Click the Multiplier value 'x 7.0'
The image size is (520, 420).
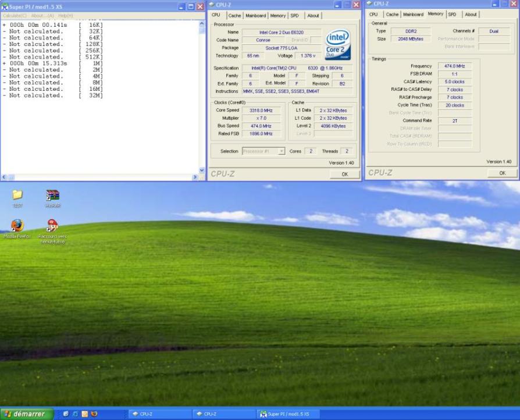tap(261, 118)
